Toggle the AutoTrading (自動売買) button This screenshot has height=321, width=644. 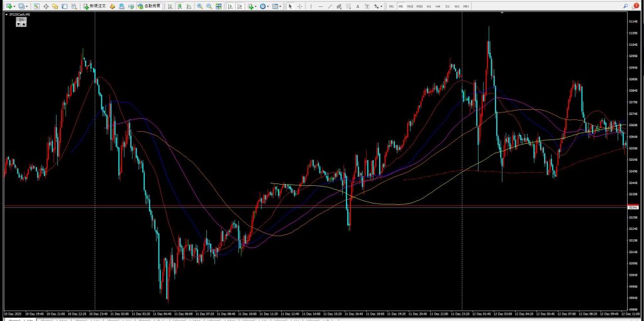pyautogui.click(x=148, y=6)
